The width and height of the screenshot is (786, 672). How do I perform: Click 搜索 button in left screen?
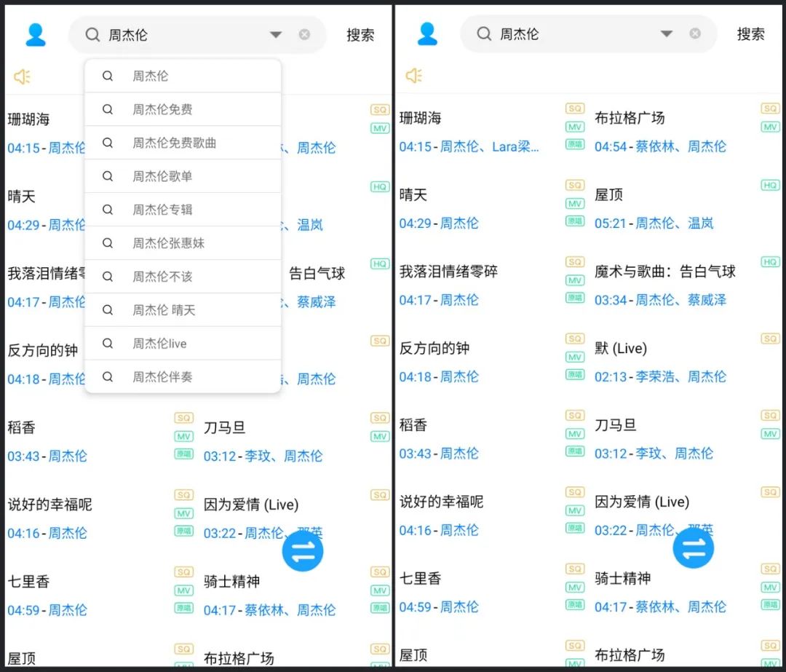360,35
